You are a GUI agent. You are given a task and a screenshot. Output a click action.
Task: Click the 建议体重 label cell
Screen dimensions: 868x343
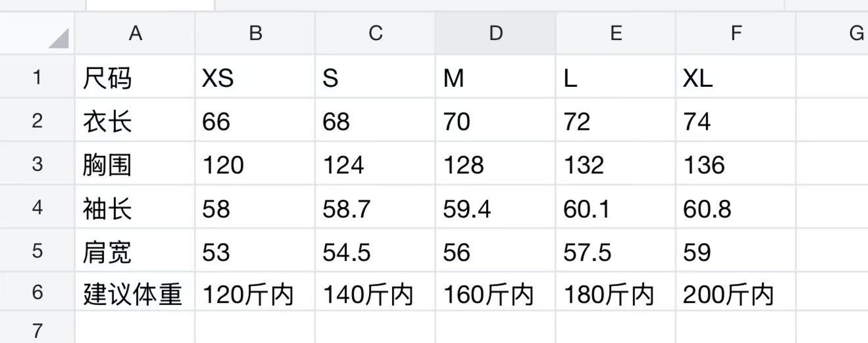pos(135,293)
